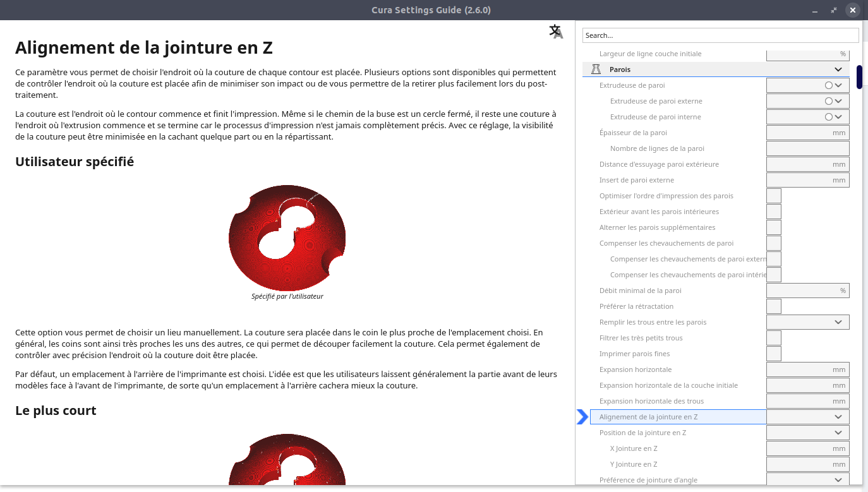Tick the Alterner les parois supplémentaires checkbox
The height and width of the screenshot is (492, 868).
click(x=774, y=227)
